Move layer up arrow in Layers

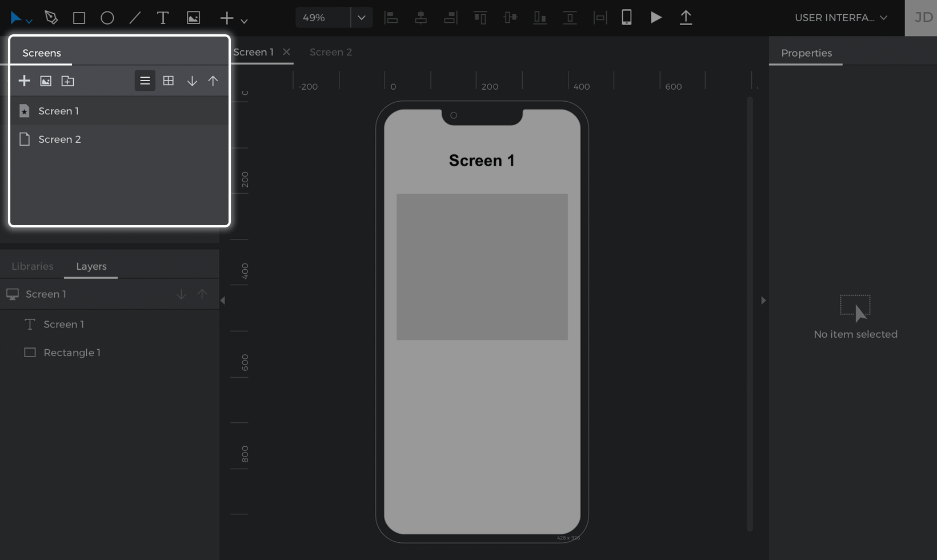(x=202, y=294)
